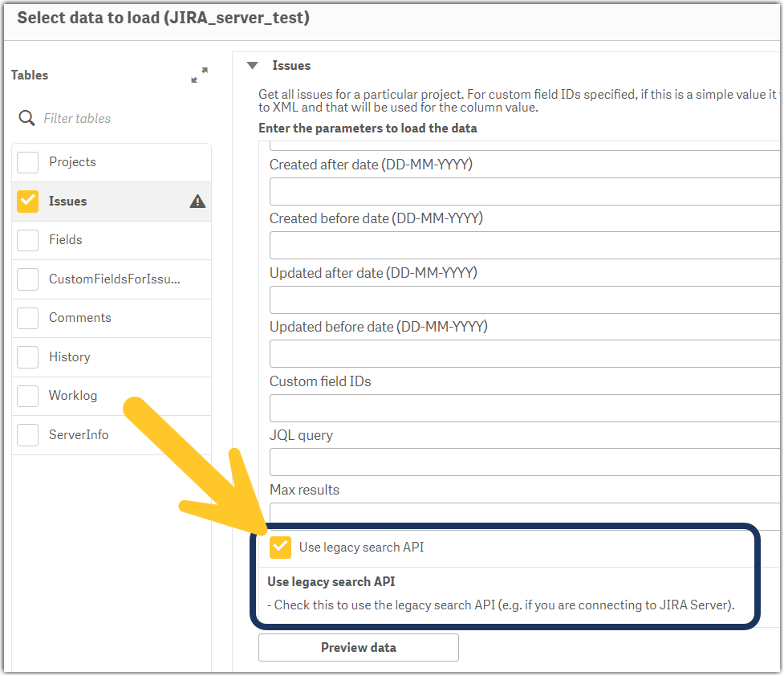Collapse the Issues section triangle

point(253,66)
